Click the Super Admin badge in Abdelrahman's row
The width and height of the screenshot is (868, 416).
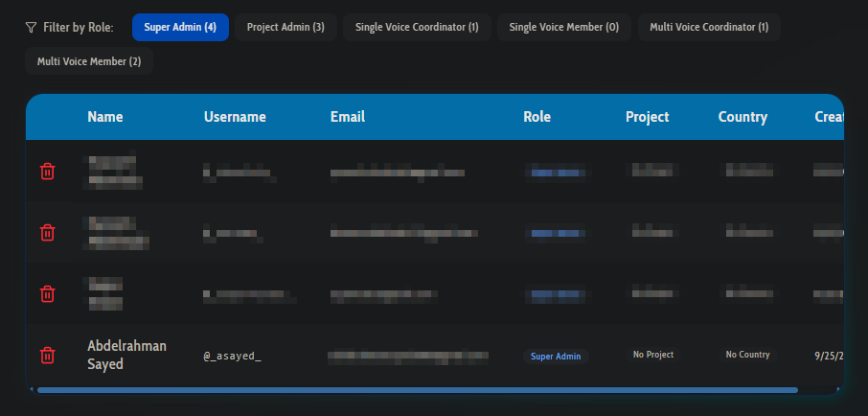556,356
